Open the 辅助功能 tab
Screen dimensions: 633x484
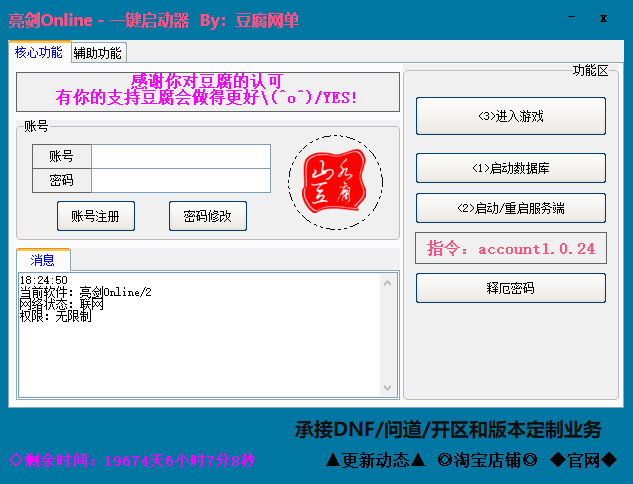tap(98, 53)
